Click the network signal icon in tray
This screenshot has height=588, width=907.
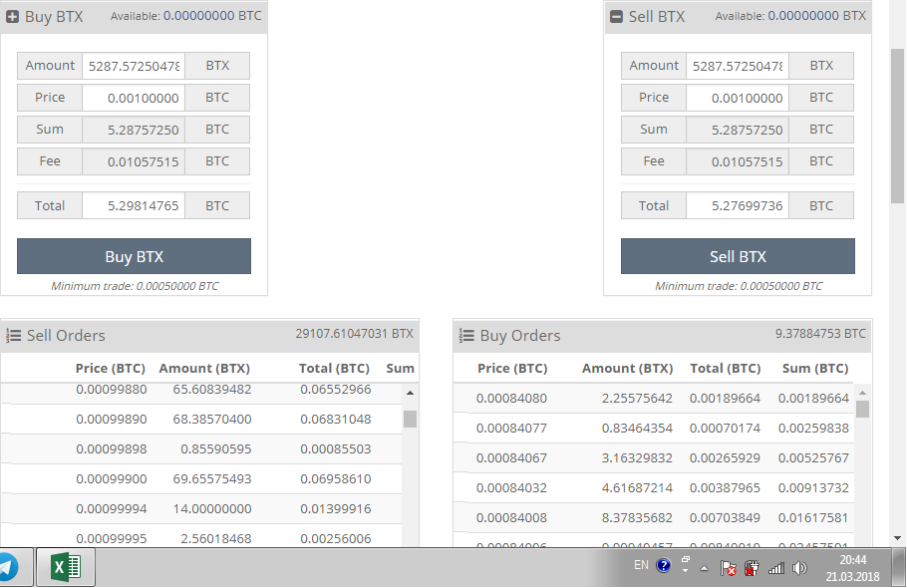click(775, 568)
